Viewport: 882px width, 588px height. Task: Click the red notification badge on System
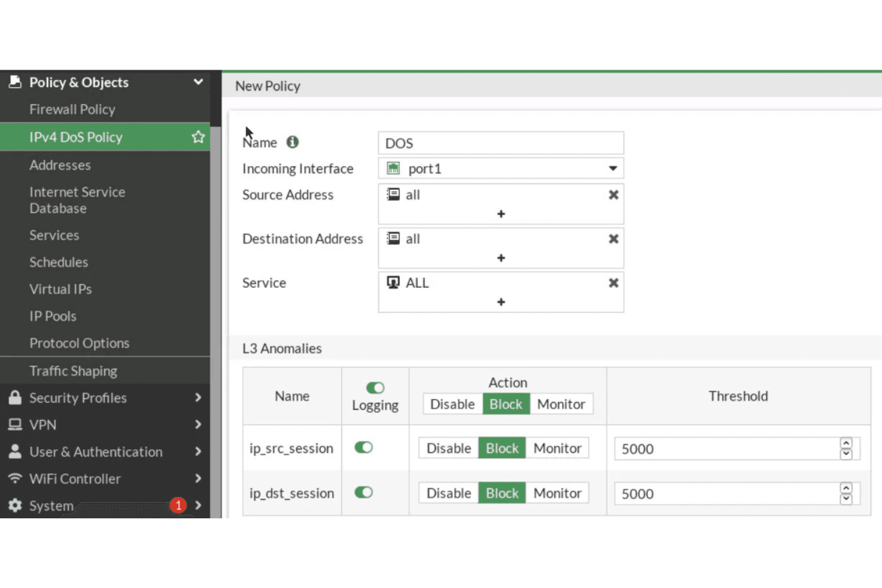point(178,505)
